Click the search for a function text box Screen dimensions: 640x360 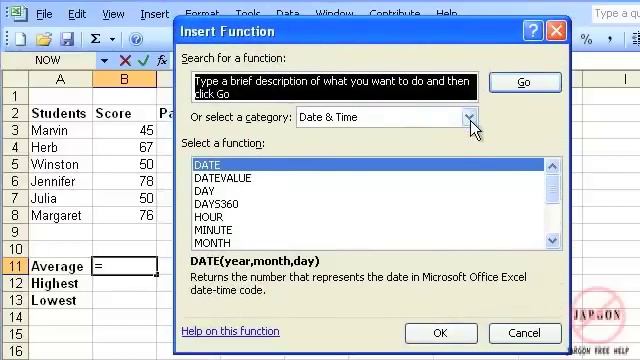pyautogui.click(x=335, y=87)
